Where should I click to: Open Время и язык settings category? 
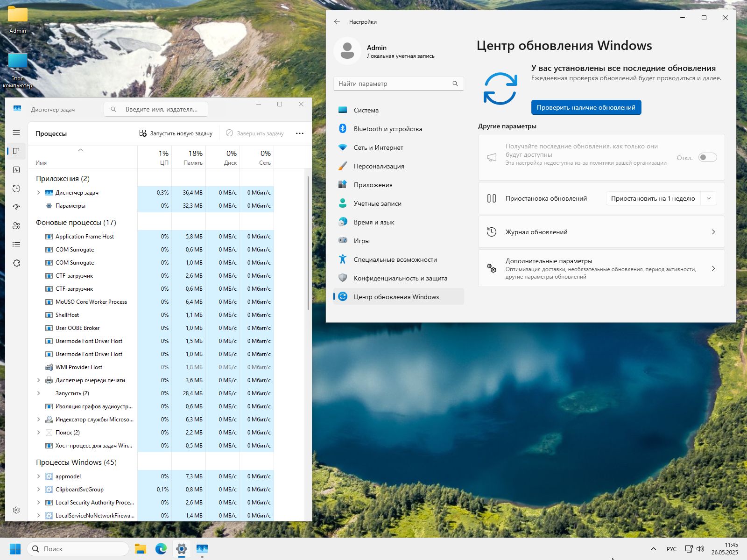pos(399,222)
